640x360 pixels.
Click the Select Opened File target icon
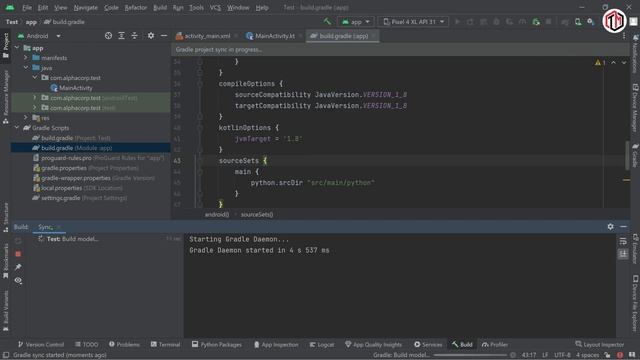click(x=108, y=36)
